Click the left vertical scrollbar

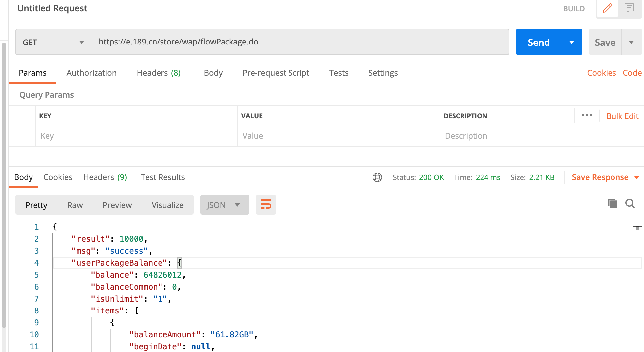click(4, 185)
